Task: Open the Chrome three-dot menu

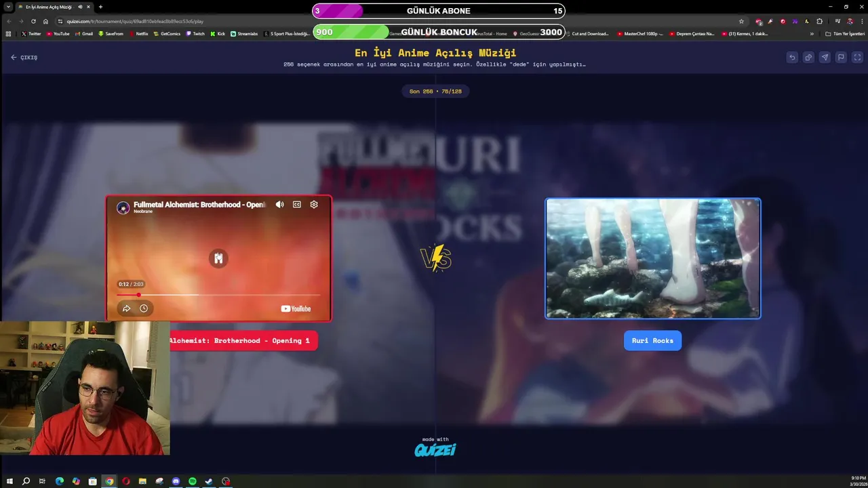Action: (x=862, y=21)
